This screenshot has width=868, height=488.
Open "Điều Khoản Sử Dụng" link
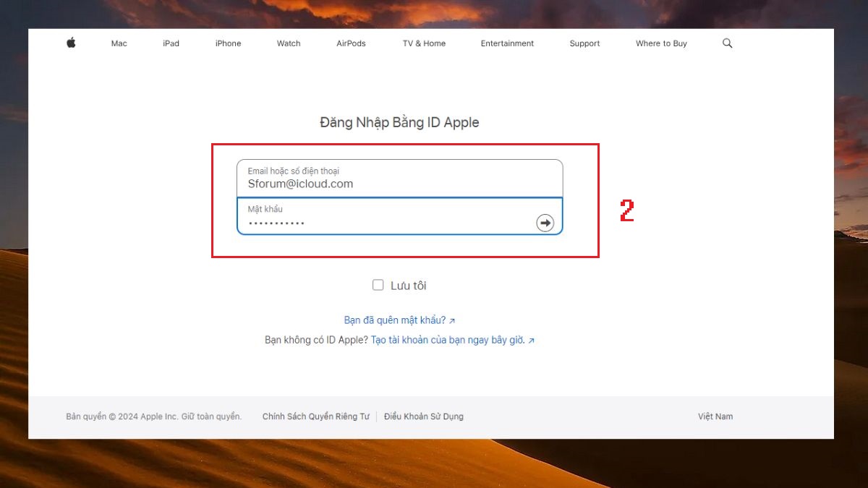[x=424, y=416]
